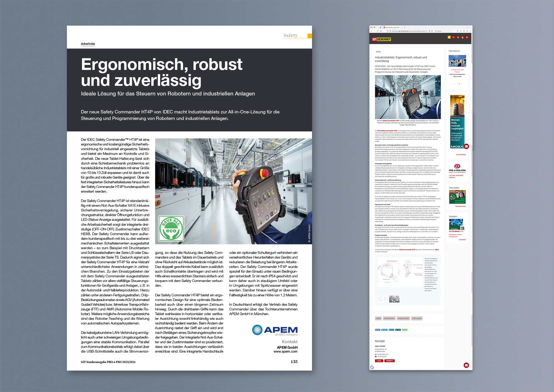Bookmark page with the star icon
Screen dimensions: 554x392
(432, 31)
